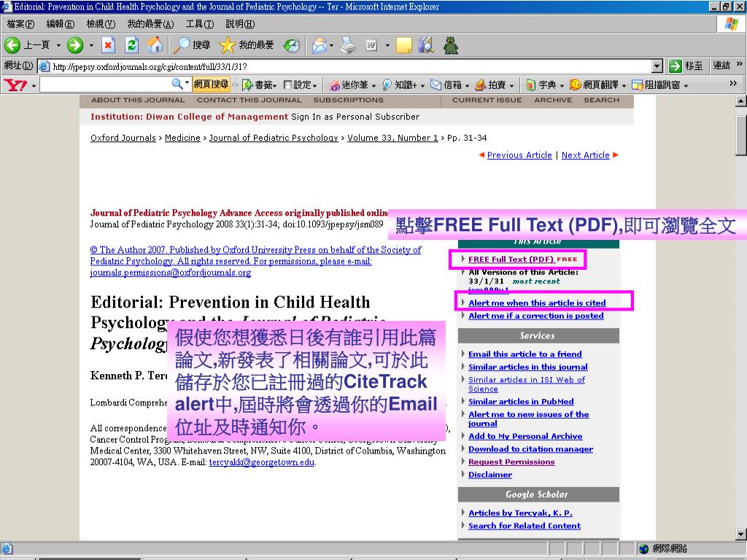Viewport: 747px width, 560px height.
Task: Refresh the page with green arrows icon
Action: click(131, 45)
